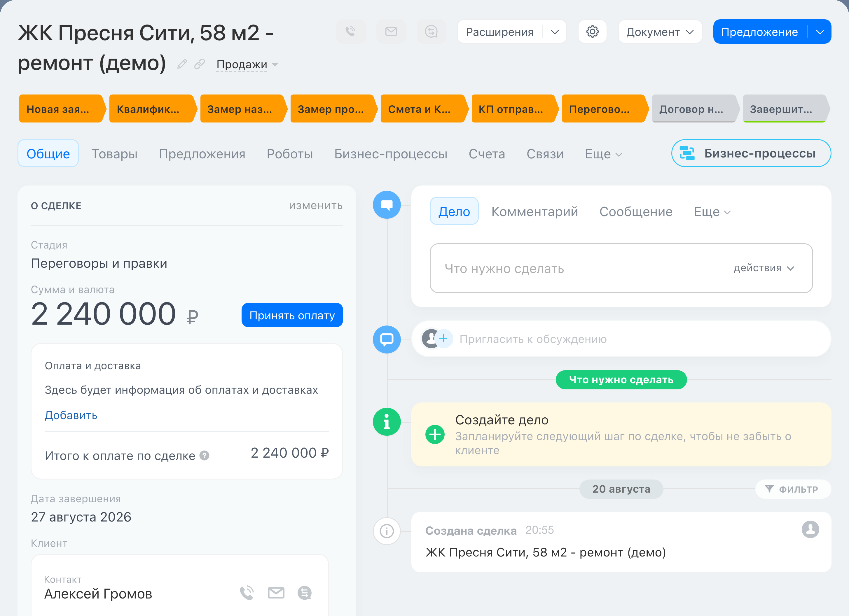Message Алексей Громов via chat icon
Image resolution: width=849 pixels, height=616 pixels.
pos(305,593)
